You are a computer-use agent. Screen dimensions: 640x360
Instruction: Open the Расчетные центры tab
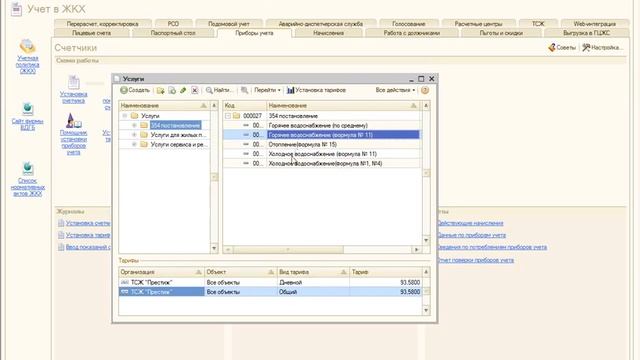478,24
